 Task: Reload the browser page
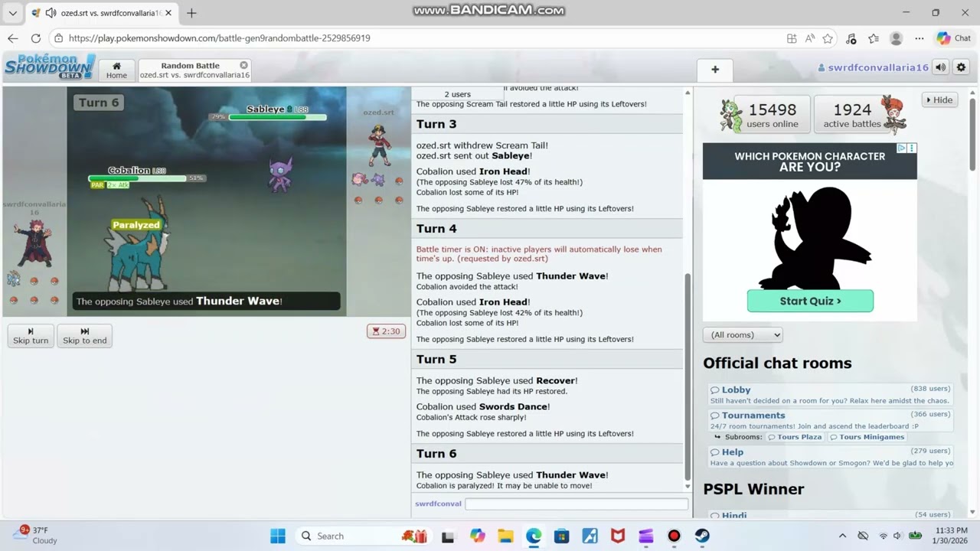tap(35, 37)
